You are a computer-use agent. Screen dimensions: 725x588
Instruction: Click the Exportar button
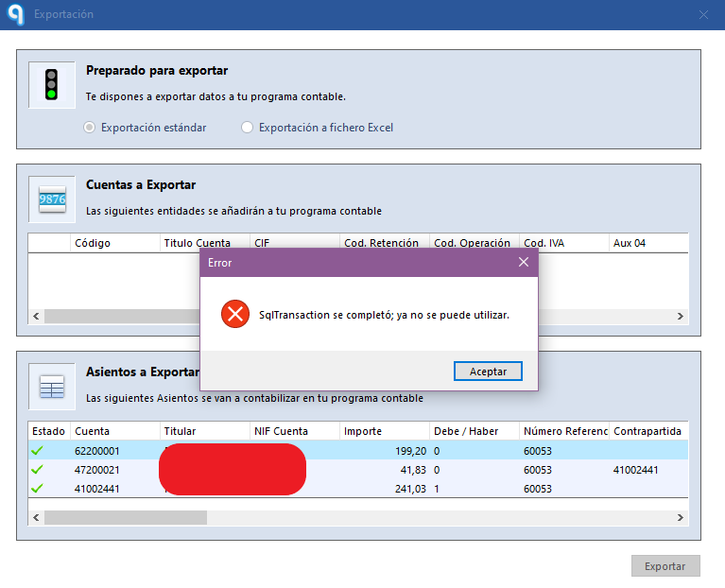(x=665, y=566)
